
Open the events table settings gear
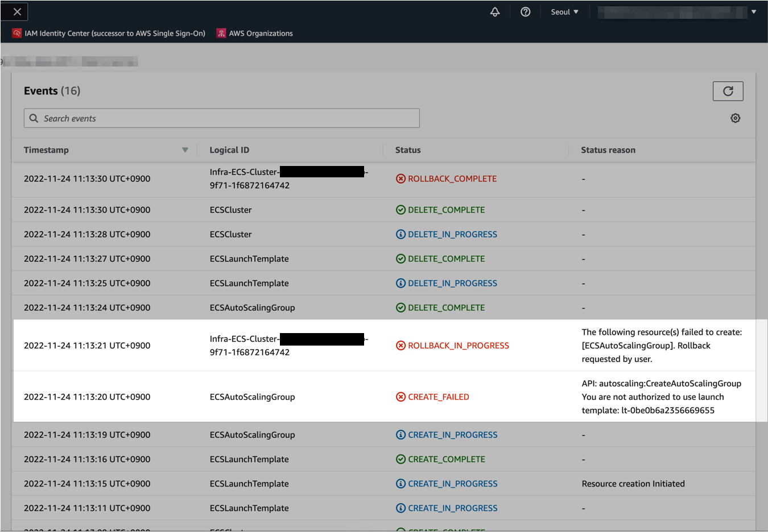(735, 118)
